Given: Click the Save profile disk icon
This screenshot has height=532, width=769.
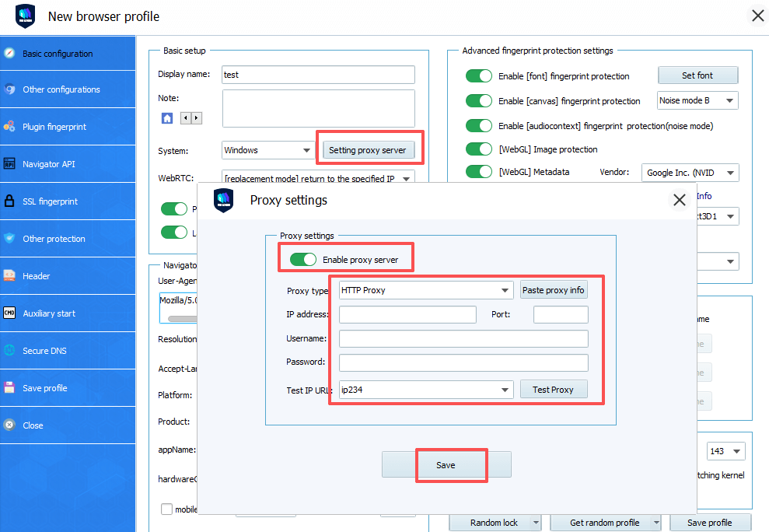Looking at the screenshot, I should coord(9,388).
